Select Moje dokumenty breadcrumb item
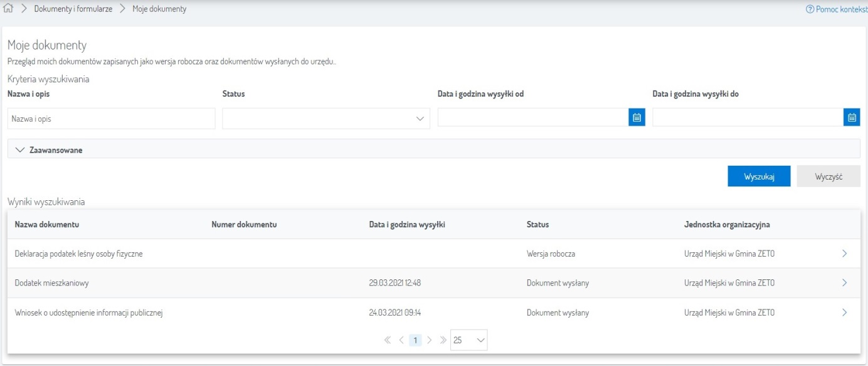Screen dimensions: 868x366 (159, 9)
